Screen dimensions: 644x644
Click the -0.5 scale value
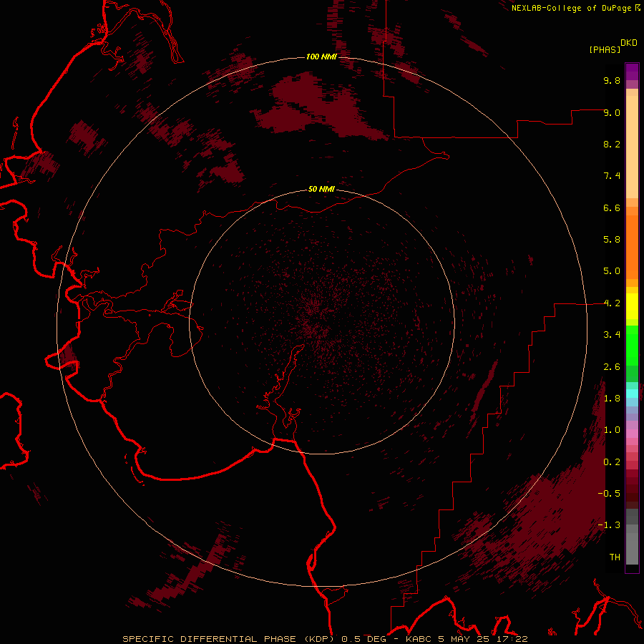[x=609, y=494]
